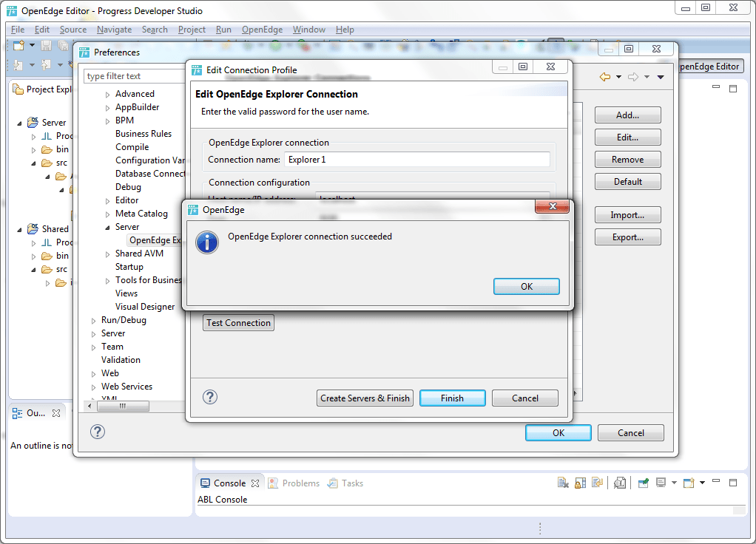Click Finish button
The height and width of the screenshot is (544, 756).
pos(452,398)
